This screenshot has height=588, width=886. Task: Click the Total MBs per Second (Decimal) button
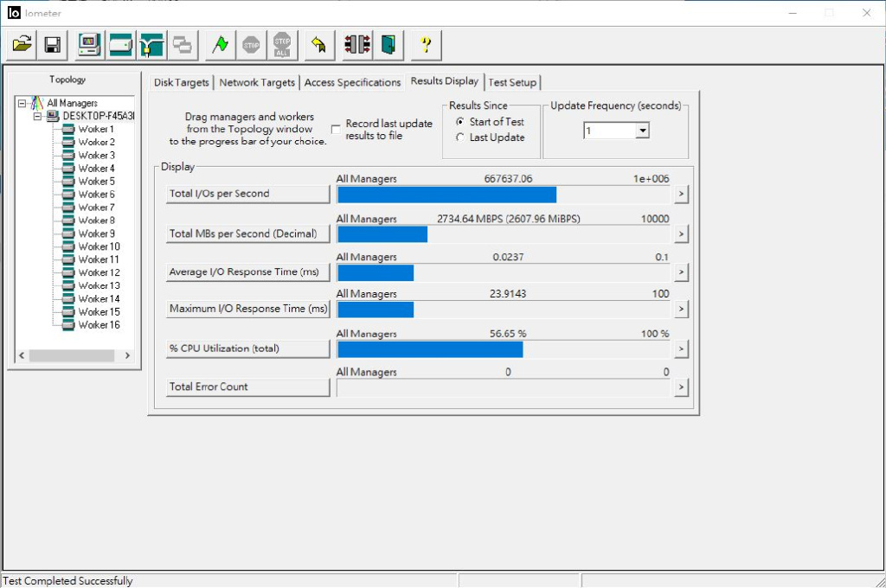click(247, 233)
